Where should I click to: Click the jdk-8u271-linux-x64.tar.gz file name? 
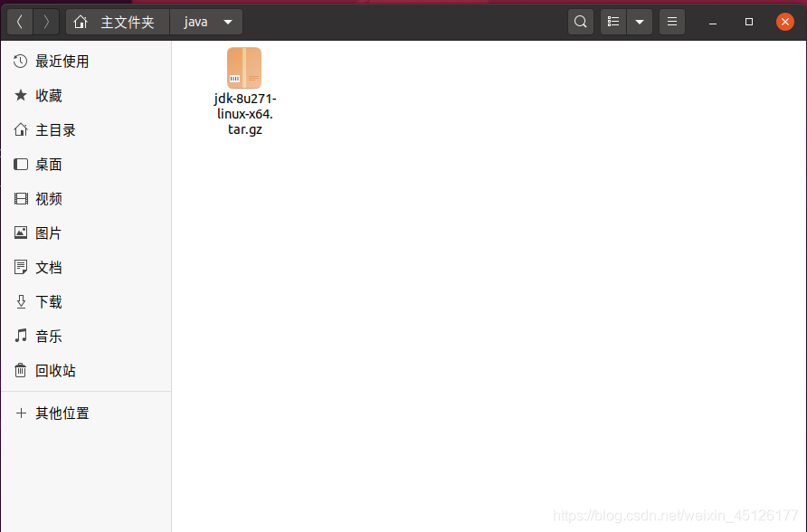coord(245,114)
